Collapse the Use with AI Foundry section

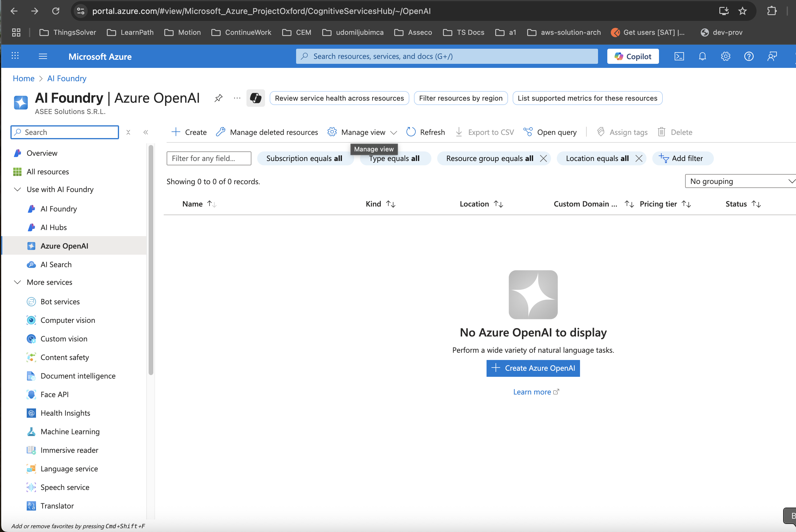[17, 189]
